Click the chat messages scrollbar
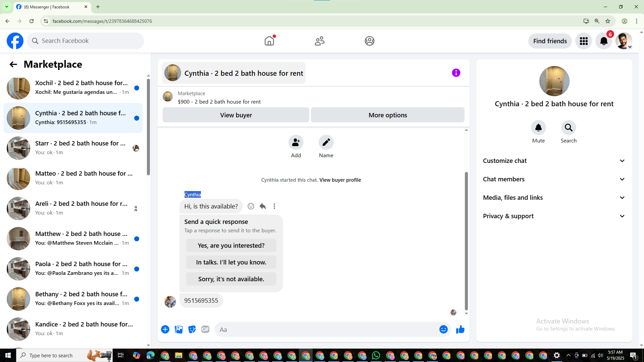The width and height of the screenshot is (644, 362). pos(466,241)
